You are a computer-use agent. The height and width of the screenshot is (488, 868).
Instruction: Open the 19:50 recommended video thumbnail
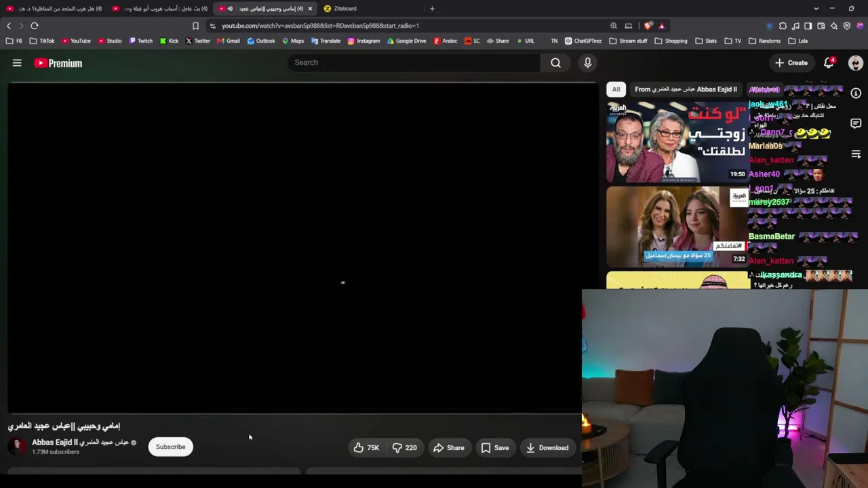[x=677, y=142]
